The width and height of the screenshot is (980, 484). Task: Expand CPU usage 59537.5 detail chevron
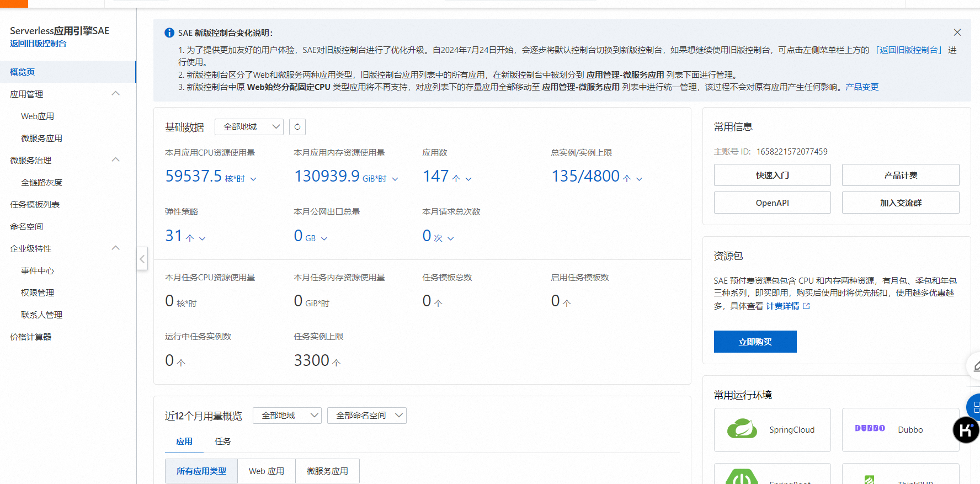[253, 179]
